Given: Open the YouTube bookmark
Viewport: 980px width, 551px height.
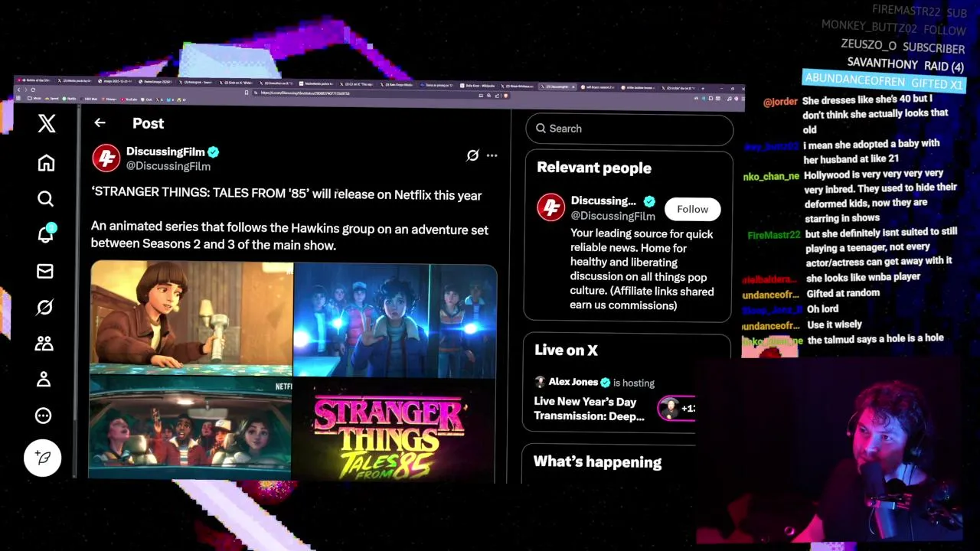Looking at the screenshot, I should click(x=129, y=99).
